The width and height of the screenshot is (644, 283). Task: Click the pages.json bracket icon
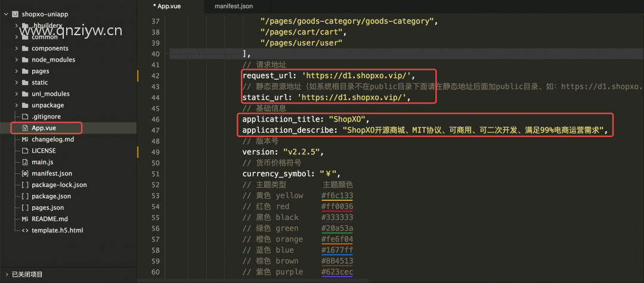pos(24,207)
